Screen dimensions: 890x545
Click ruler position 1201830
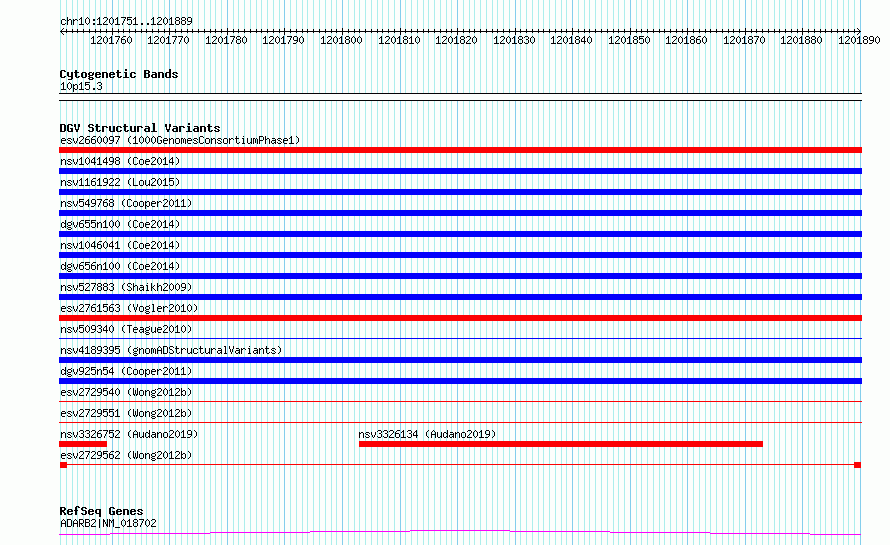click(x=514, y=40)
